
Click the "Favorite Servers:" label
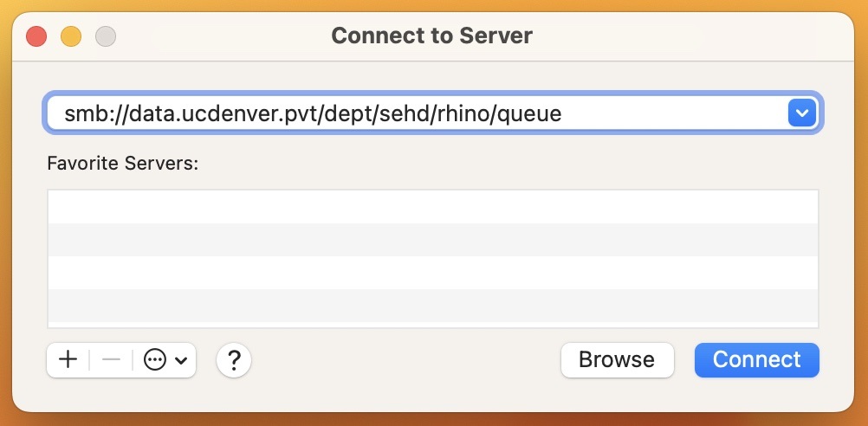pos(123,163)
